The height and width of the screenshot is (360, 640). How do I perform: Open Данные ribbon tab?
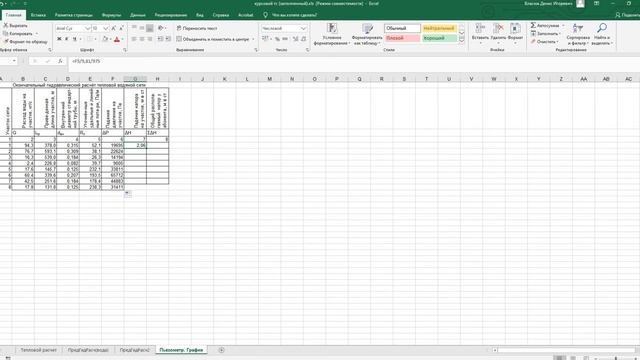click(138, 15)
